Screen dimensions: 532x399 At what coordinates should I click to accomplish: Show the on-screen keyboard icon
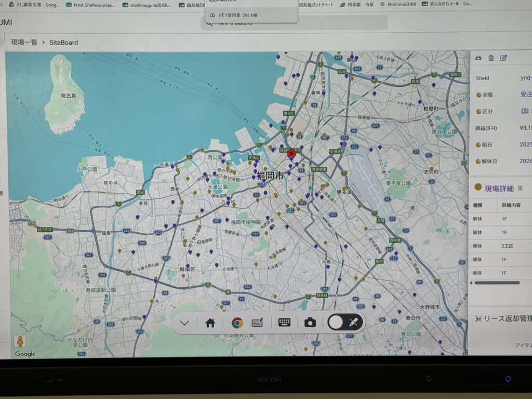(x=284, y=322)
